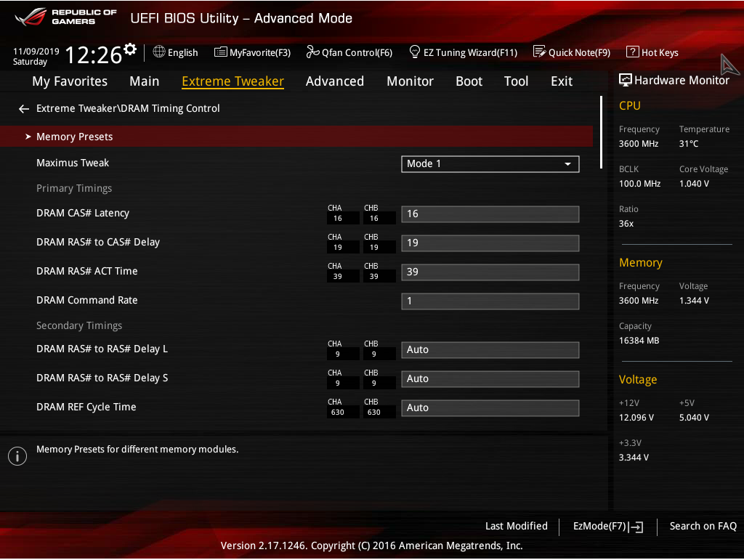Click the EzMode exit arrow icon

(x=636, y=527)
